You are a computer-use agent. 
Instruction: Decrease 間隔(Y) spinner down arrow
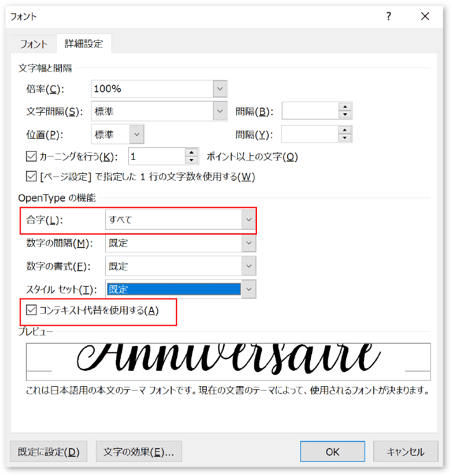(344, 138)
